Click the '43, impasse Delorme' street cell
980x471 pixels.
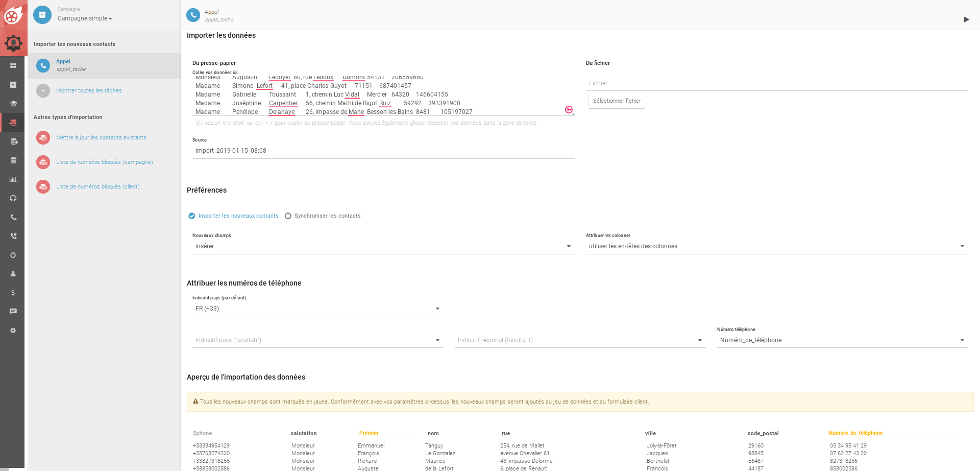coord(526,461)
